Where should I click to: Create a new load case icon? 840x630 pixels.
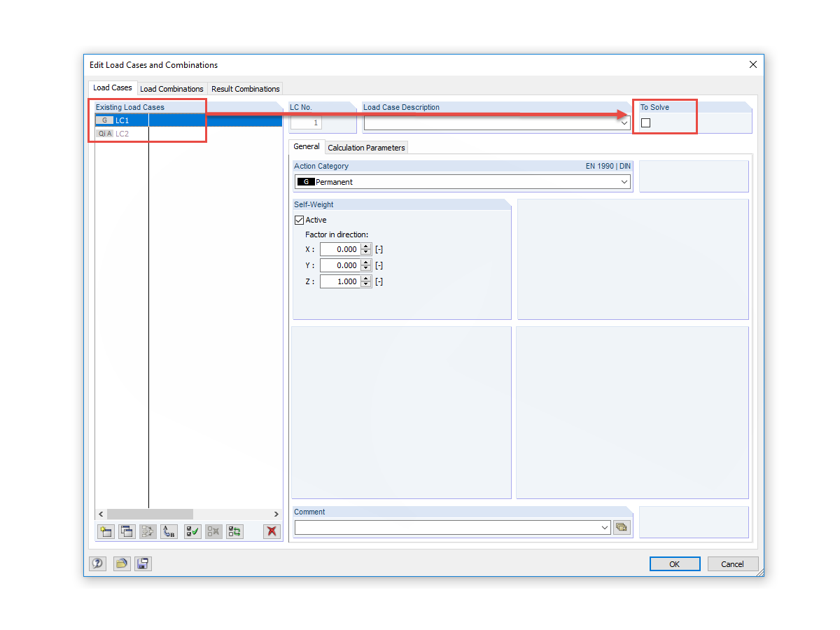(x=106, y=531)
